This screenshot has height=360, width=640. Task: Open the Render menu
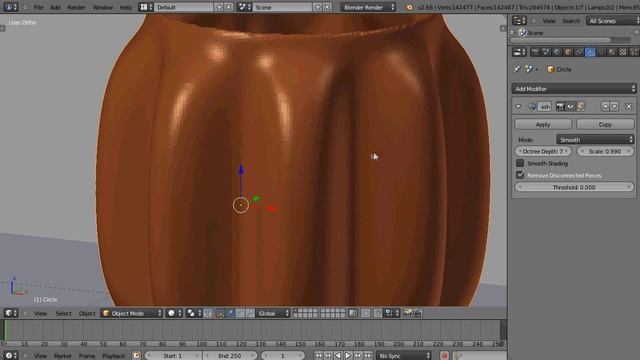point(76,7)
